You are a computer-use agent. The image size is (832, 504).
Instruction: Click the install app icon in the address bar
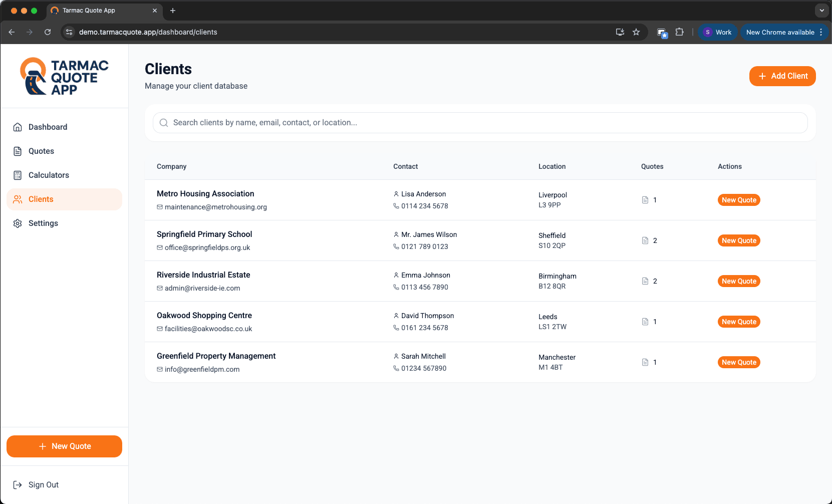tap(620, 32)
